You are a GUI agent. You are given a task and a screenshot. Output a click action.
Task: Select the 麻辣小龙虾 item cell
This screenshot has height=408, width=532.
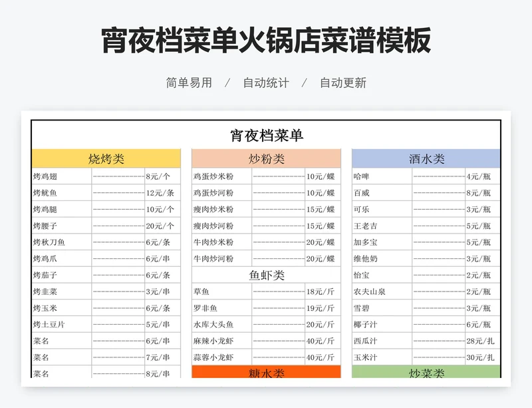pyautogui.click(x=221, y=341)
